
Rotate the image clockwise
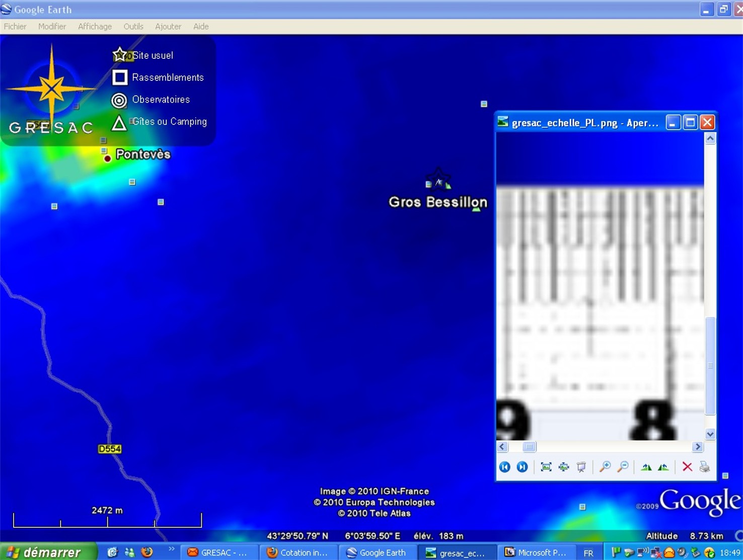646,467
